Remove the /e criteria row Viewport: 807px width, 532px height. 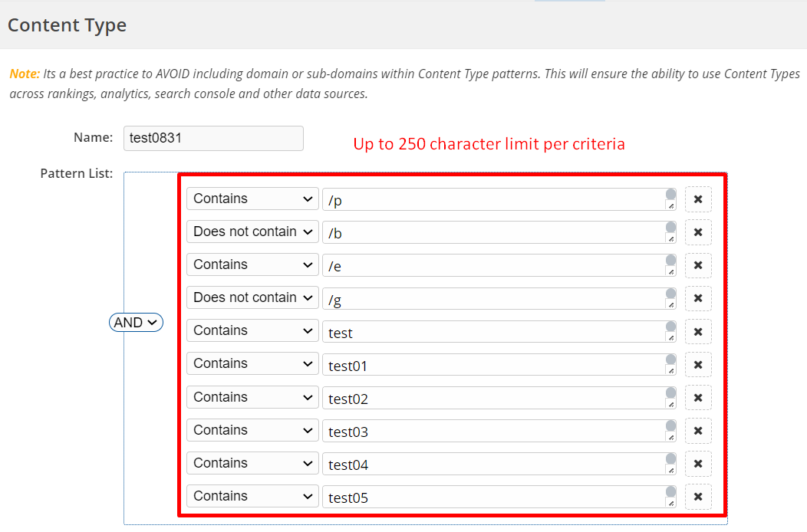[x=697, y=265]
